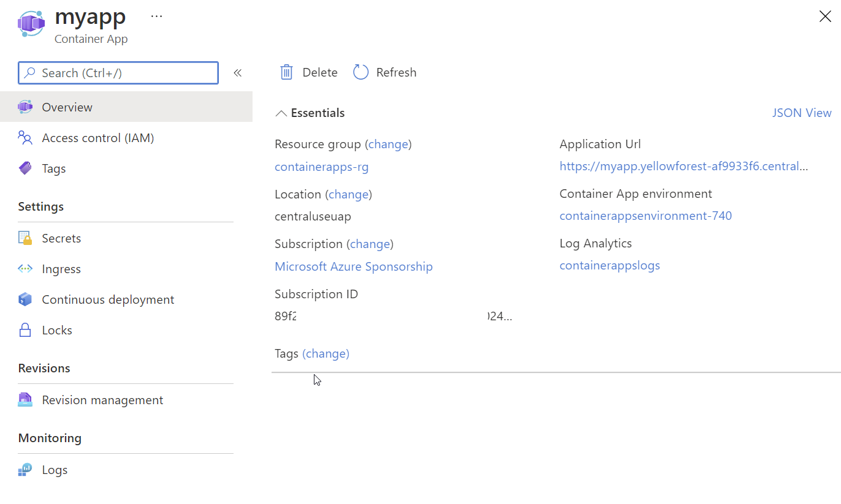
Task: Open the Locks settings page
Action: click(x=57, y=330)
